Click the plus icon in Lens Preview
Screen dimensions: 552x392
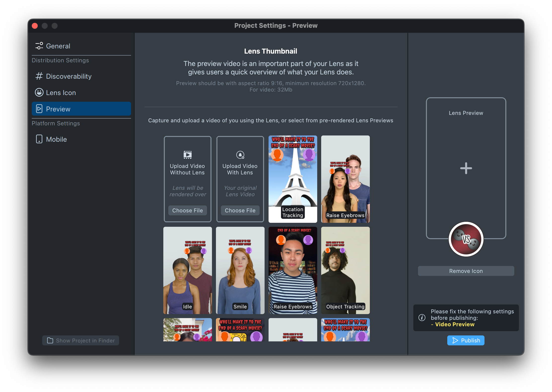pos(466,168)
